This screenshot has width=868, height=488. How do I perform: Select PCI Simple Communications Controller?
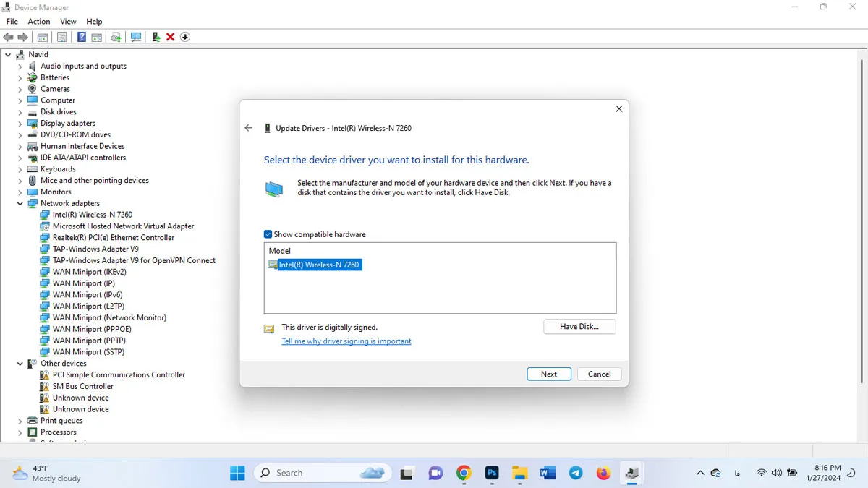click(119, 374)
